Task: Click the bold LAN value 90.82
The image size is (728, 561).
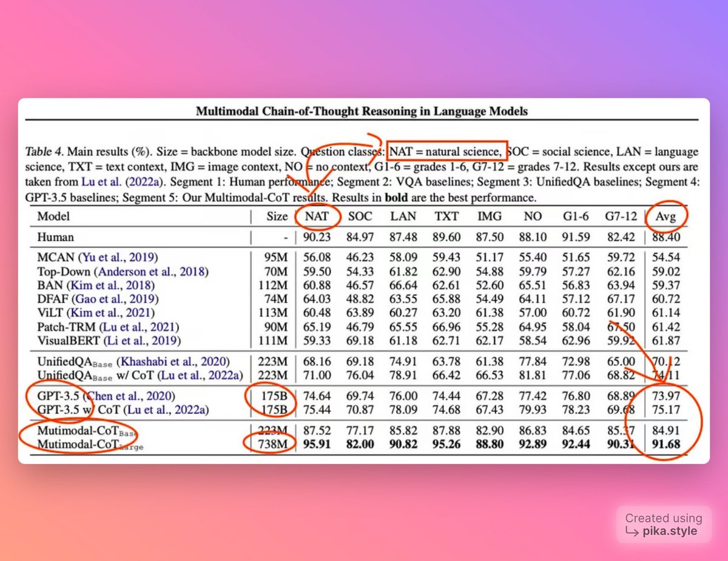Action: pyautogui.click(x=403, y=446)
